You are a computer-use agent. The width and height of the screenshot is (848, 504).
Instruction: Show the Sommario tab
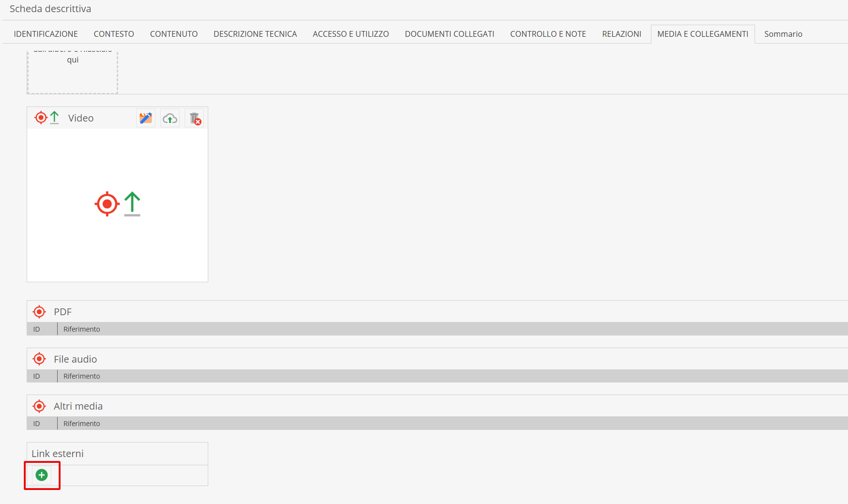coord(783,34)
